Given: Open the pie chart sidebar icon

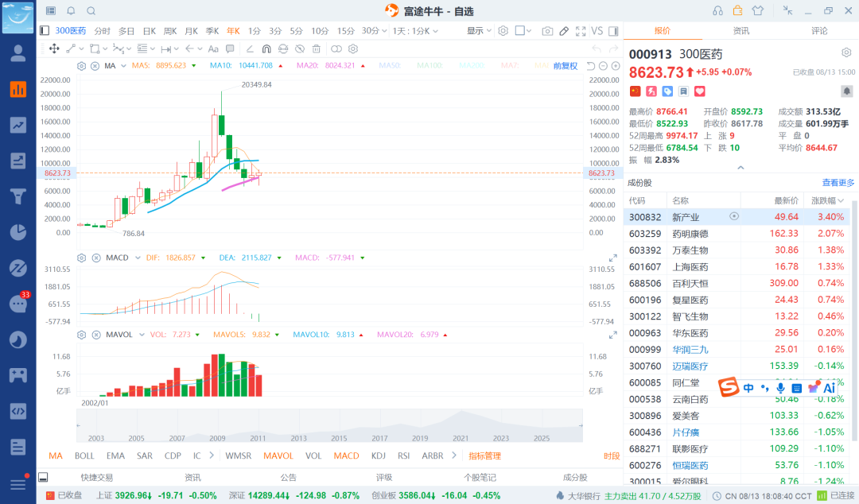Looking at the screenshot, I should point(18,232).
